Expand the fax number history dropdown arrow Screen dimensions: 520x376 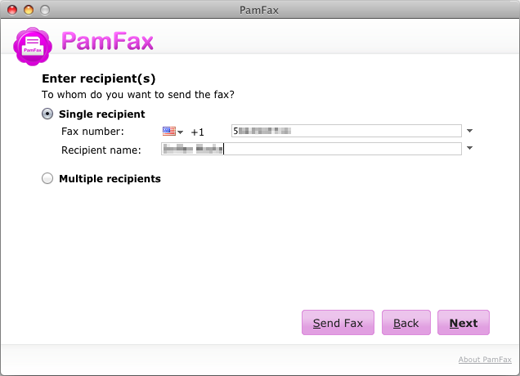pos(470,131)
